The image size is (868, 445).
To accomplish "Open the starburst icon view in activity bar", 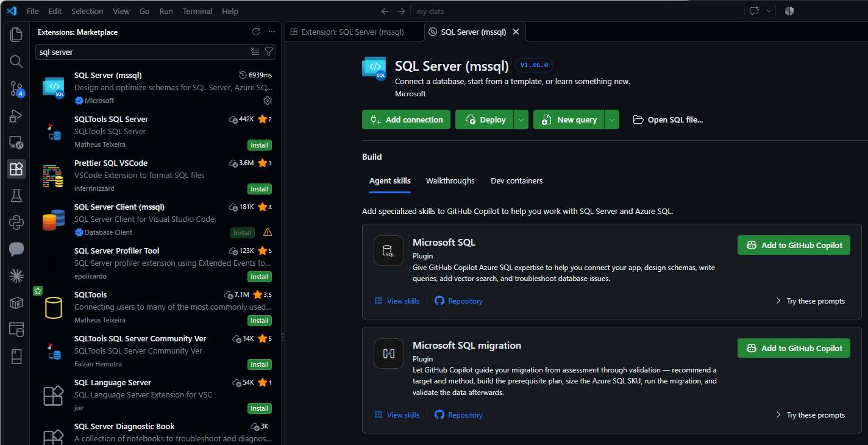I will coord(16,276).
